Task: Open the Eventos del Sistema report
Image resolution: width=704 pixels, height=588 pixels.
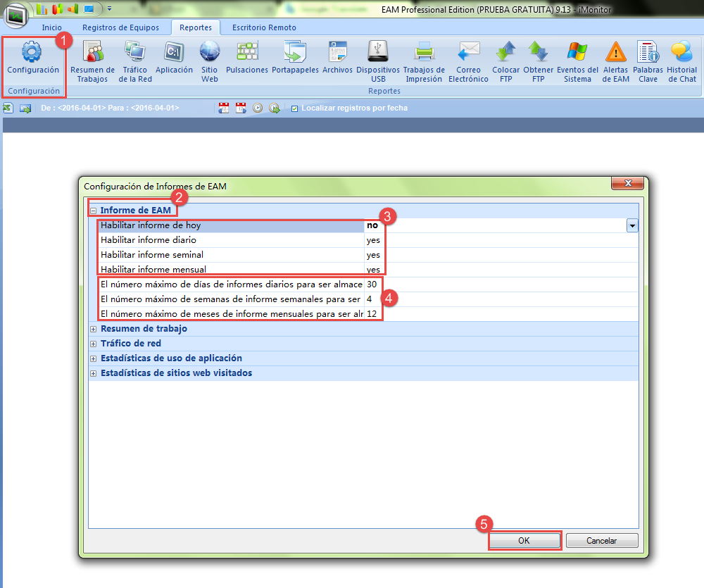Action: 577,61
